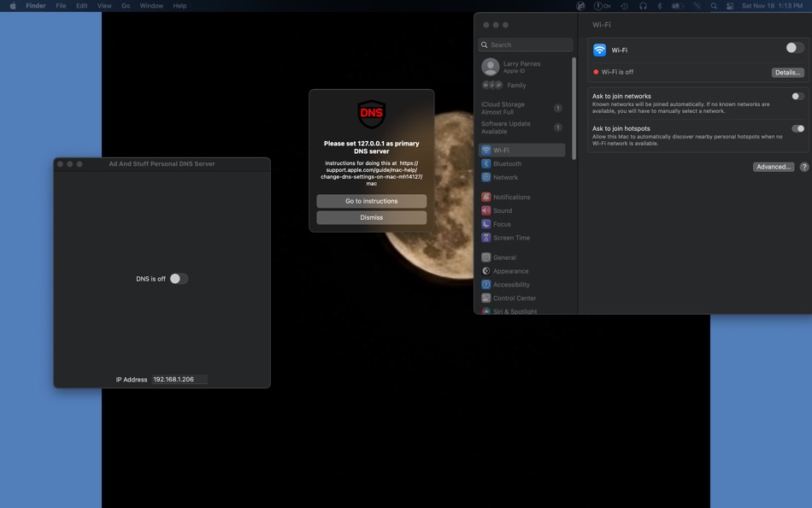812x508 pixels.
Task: Enable Ask to join networks
Action: point(797,97)
